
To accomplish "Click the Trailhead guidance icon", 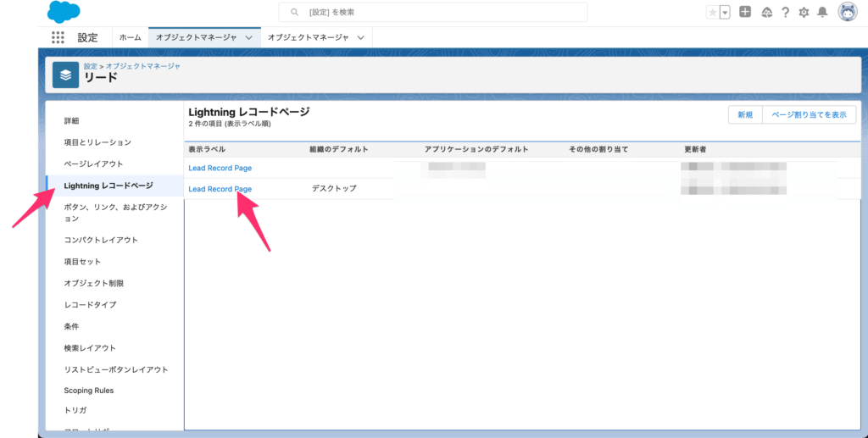I will pos(766,12).
